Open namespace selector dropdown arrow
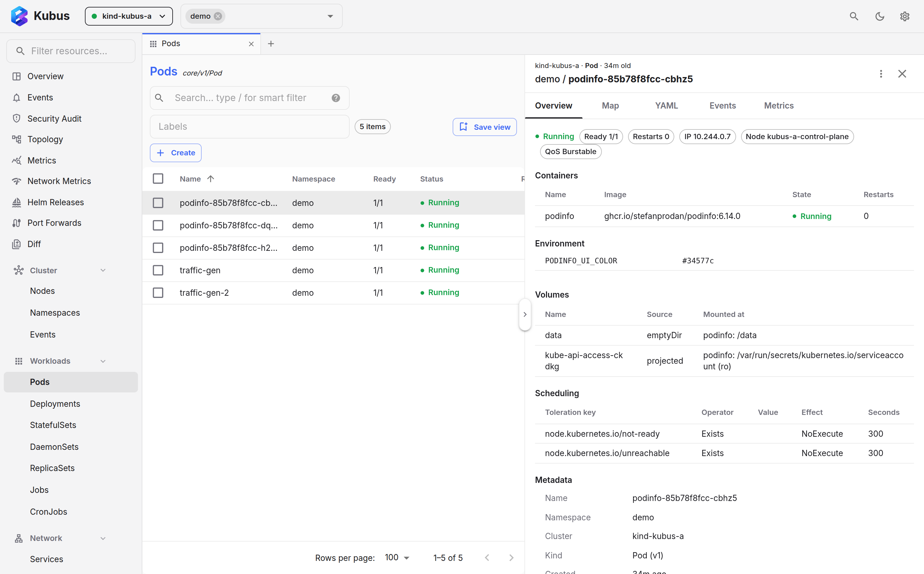The height and width of the screenshot is (574, 924). click(330, 16)
